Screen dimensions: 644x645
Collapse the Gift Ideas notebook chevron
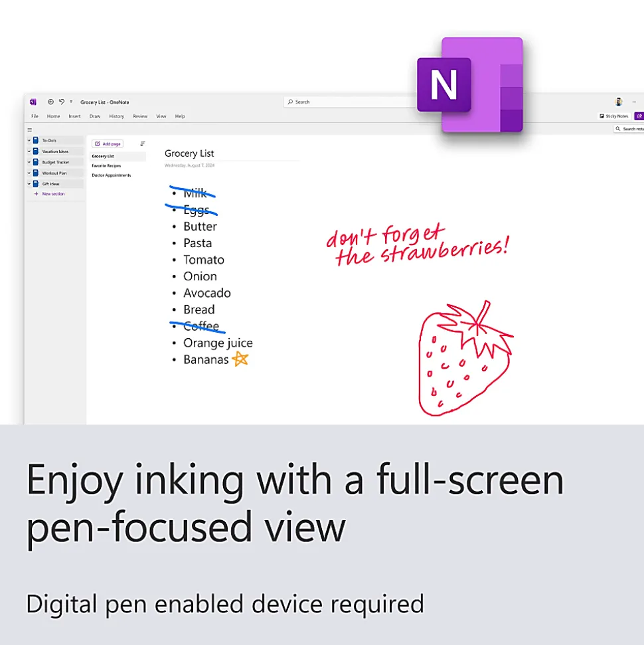(x=29, y=184)
